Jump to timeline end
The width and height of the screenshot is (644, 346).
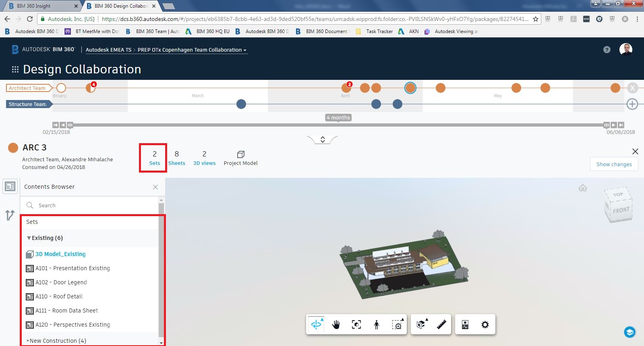[621, 125]
